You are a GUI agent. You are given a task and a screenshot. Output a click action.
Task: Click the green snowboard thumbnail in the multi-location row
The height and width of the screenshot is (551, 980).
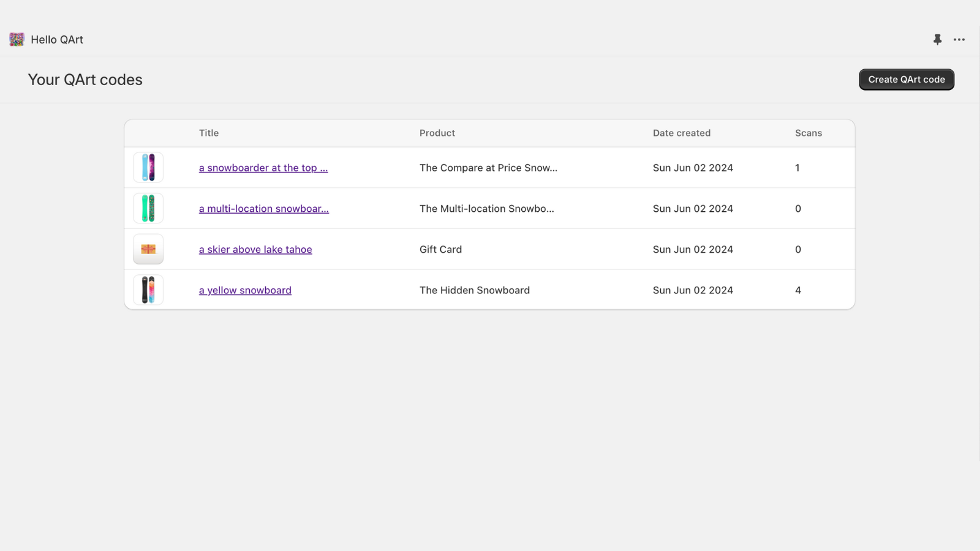point(148,208)
